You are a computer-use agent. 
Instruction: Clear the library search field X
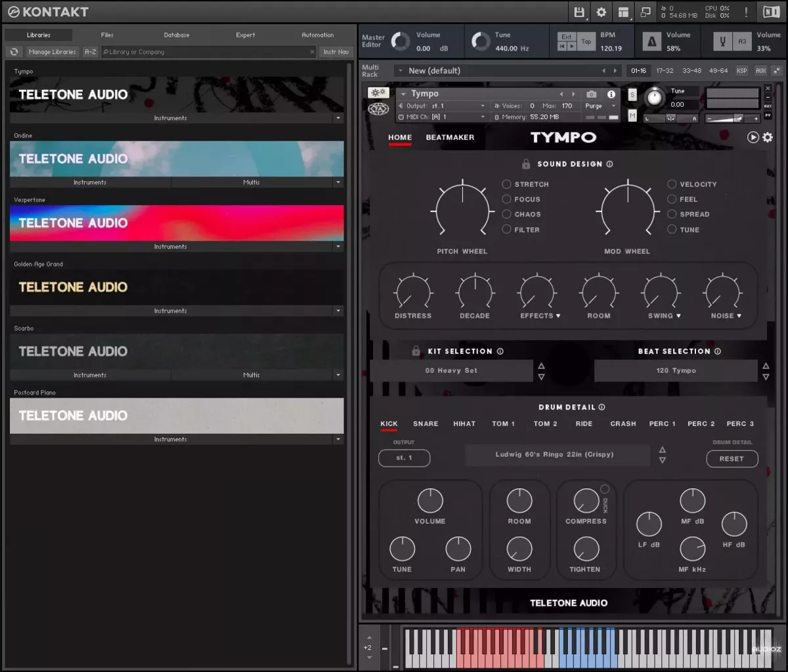point(312,52)
